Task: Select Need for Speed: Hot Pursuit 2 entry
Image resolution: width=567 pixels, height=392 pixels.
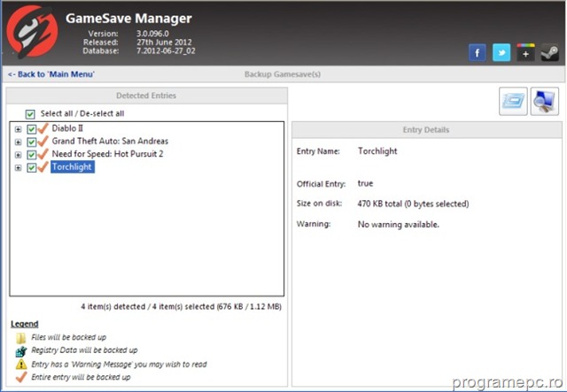Action: [107, 154]
